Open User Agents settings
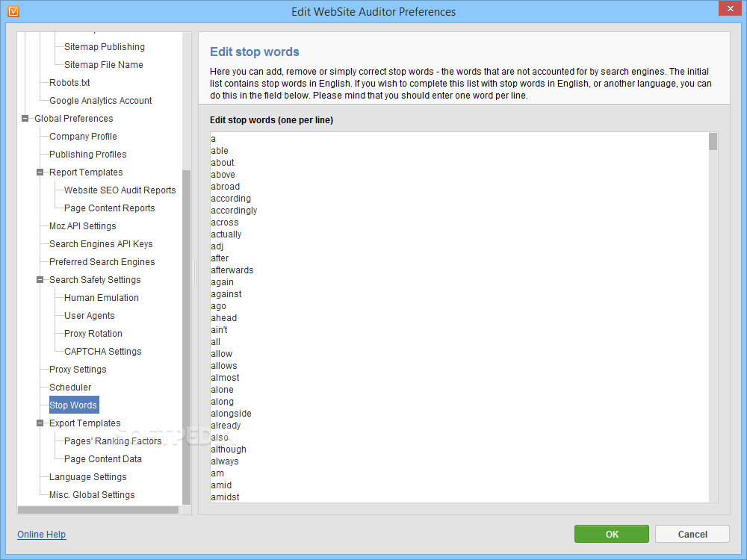Screen dimensions: 747x560 pos(89,316)
